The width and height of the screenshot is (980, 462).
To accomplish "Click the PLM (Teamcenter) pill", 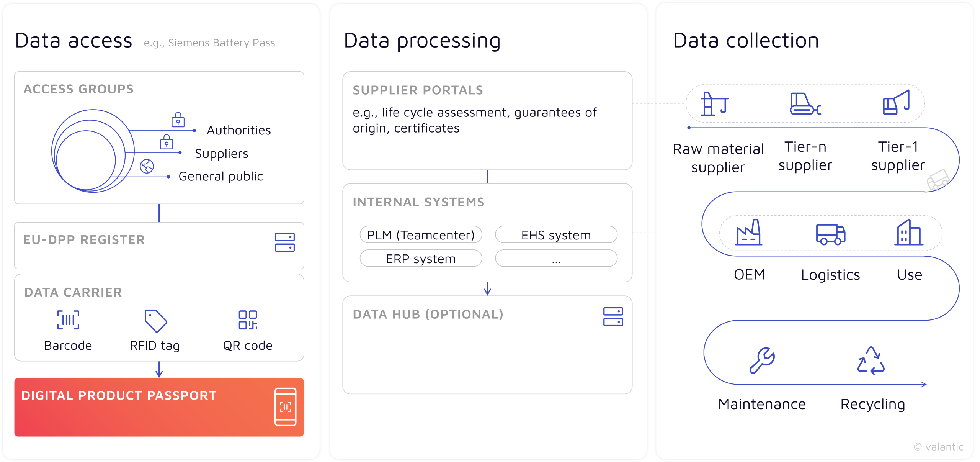I will pyautogui.click(x=421, y=235).
